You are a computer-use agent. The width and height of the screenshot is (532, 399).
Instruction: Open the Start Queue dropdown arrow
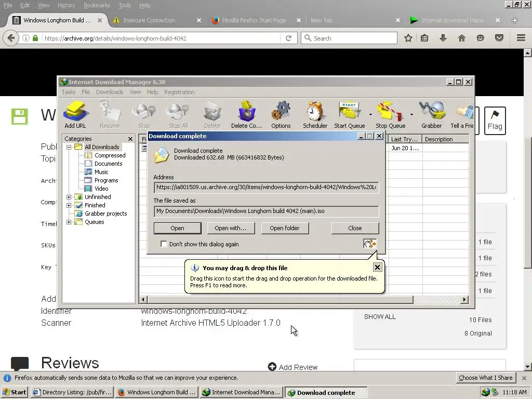(370, 115)
